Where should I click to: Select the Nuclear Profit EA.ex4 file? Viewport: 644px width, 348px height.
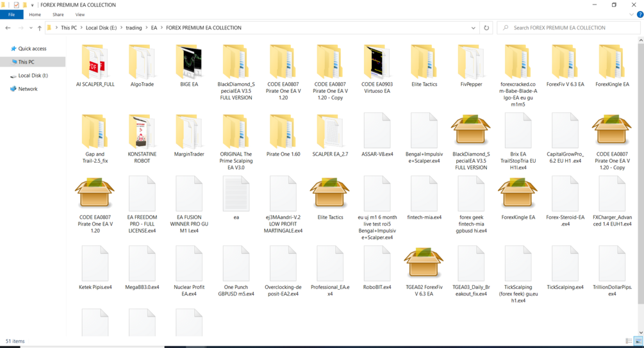coord(189,272)
